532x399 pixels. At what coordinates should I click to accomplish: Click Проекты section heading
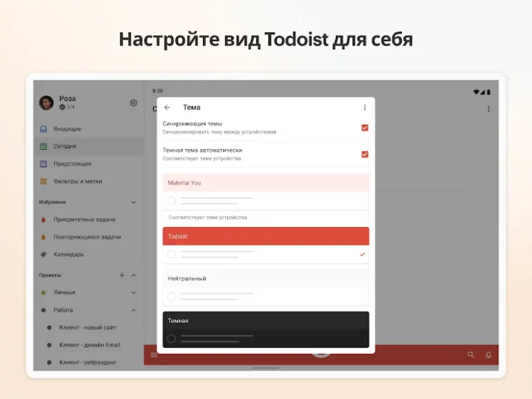point(50,275)
